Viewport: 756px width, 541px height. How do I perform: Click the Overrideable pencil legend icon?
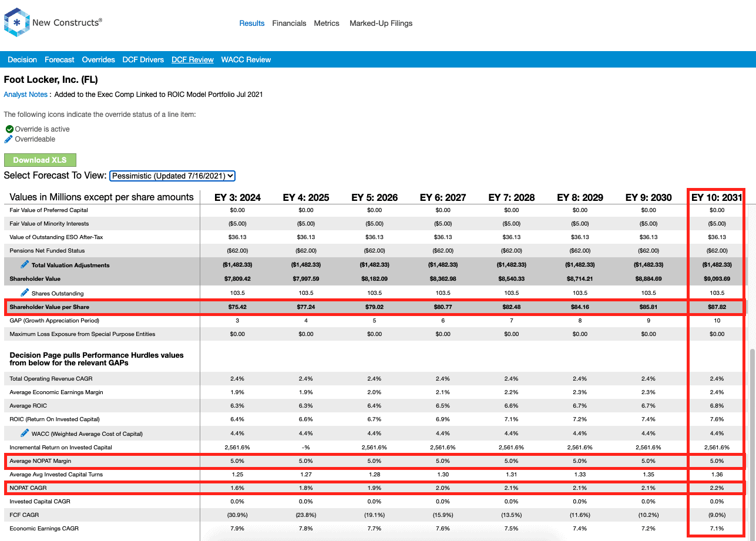click(x=9, y=139)
